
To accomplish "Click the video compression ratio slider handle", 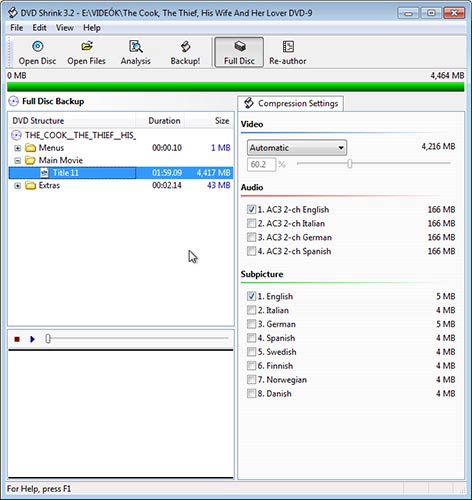I will pos(350,163).
